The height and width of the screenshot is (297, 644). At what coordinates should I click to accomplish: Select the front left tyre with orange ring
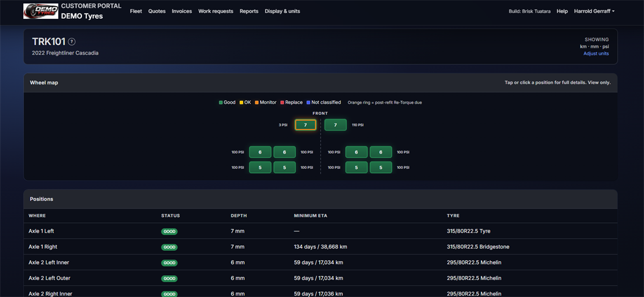[x=305, y=125]
